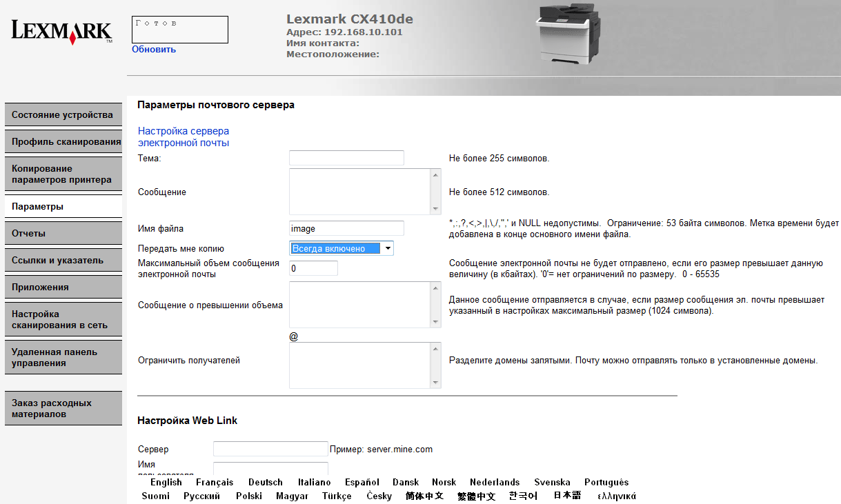The width and height of the screenshot is (841, 504).
Task: Switch language to Svenska
Action: coord(552,483)
